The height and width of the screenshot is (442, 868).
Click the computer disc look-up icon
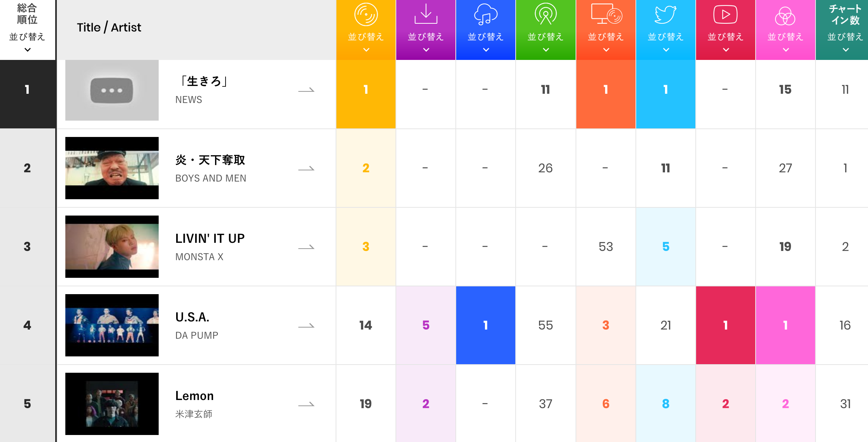[x=606, y=14]
